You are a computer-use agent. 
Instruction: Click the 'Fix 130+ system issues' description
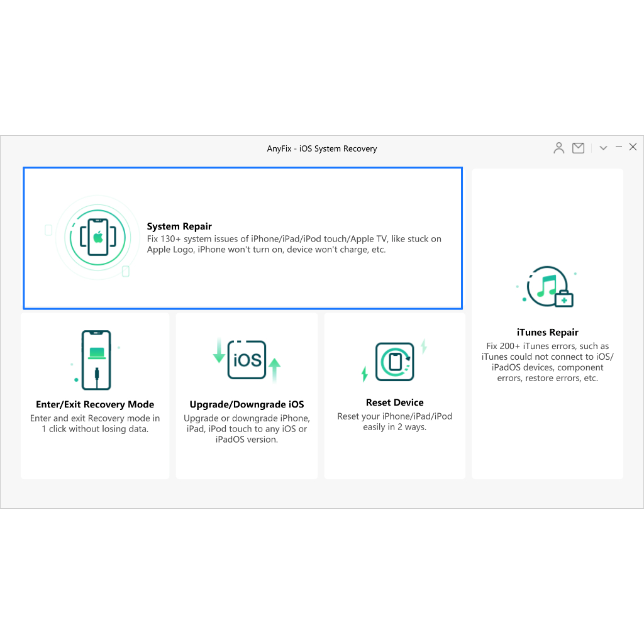[294, 244]
